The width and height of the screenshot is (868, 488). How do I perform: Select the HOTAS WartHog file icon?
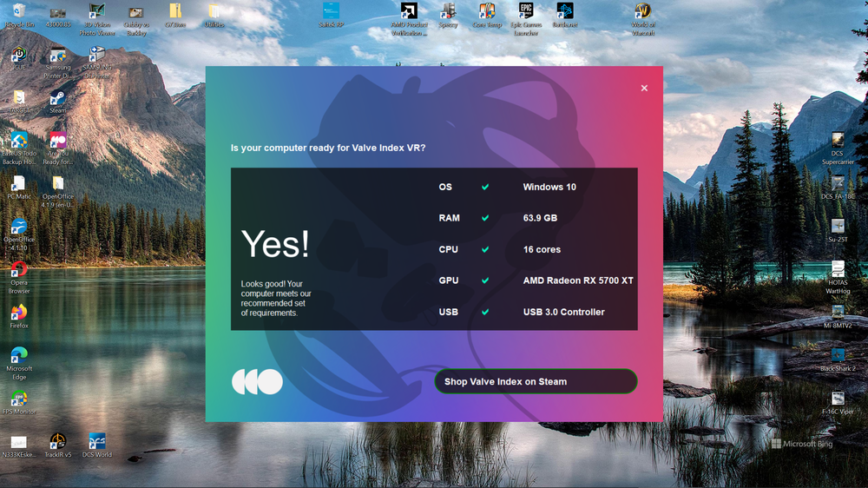point(838,278)
